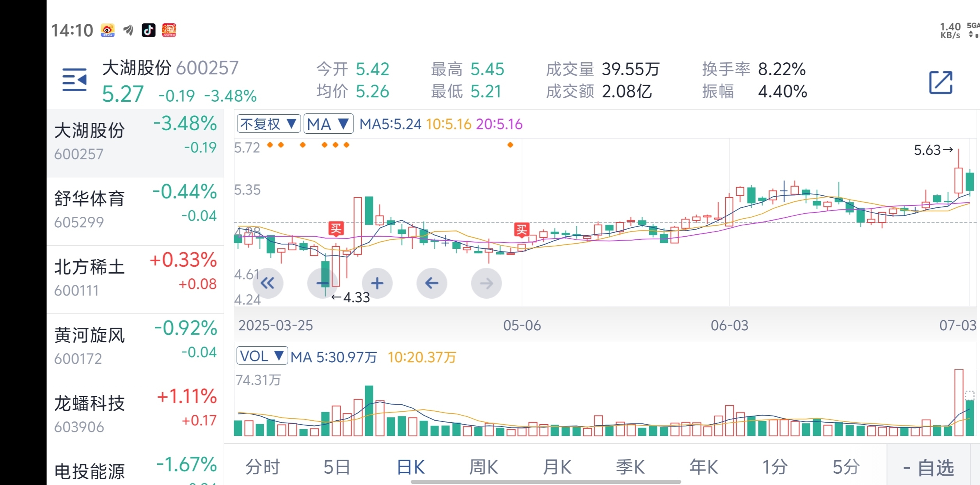
Task: Tap the current price 5.27 in header
Action: (123, 94)
